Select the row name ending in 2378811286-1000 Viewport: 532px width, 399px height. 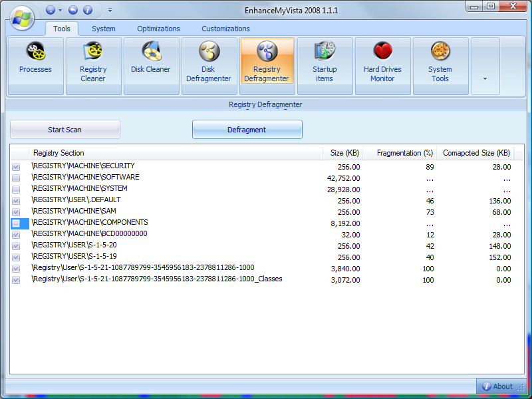(143, 267)
